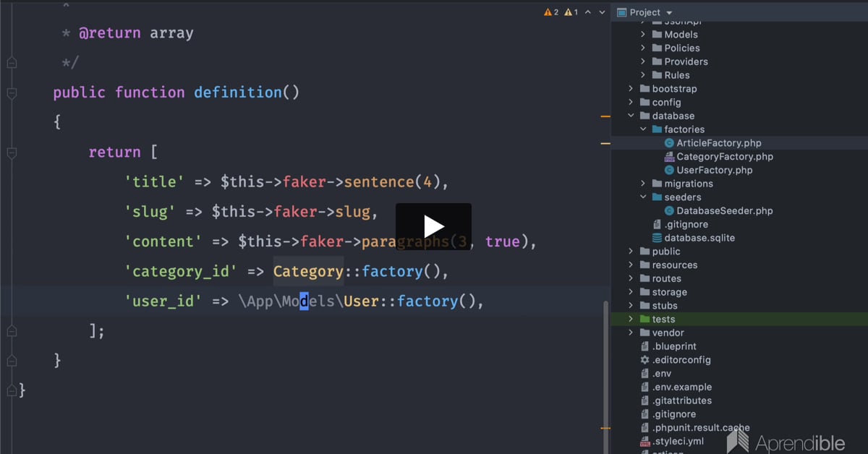Click the word definition in function declaration
This screenshot has width=868, height=454.
[238, 93]
